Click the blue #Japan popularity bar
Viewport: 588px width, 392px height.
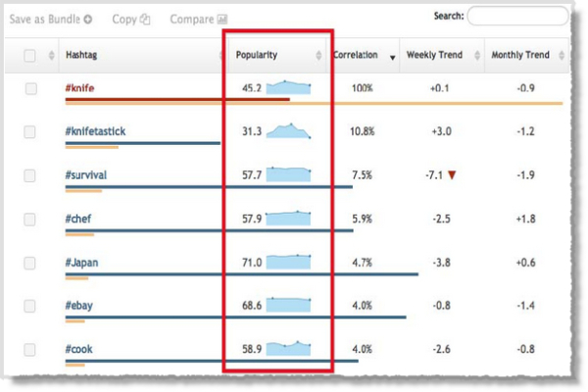click(x=241, y=274)
